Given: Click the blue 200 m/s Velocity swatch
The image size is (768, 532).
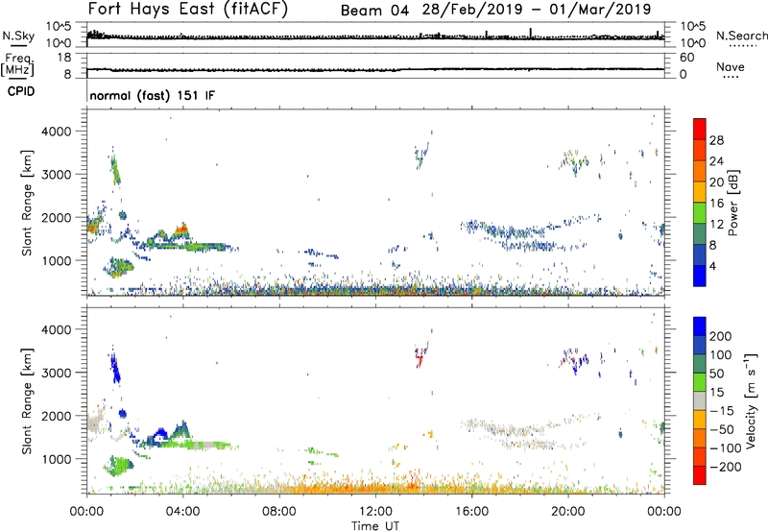Looking at the screenshot, I should click(700, 326).
